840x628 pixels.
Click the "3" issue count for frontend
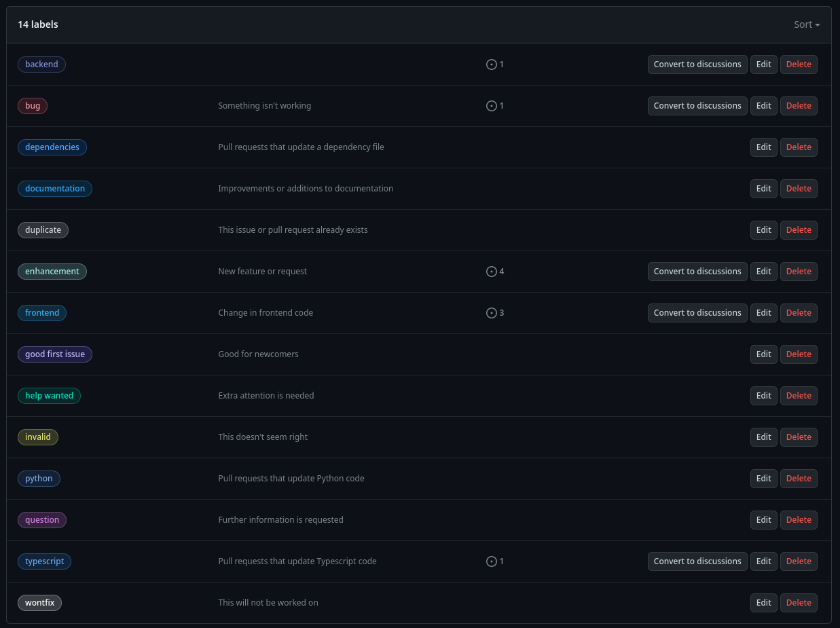tap(502, 312)
